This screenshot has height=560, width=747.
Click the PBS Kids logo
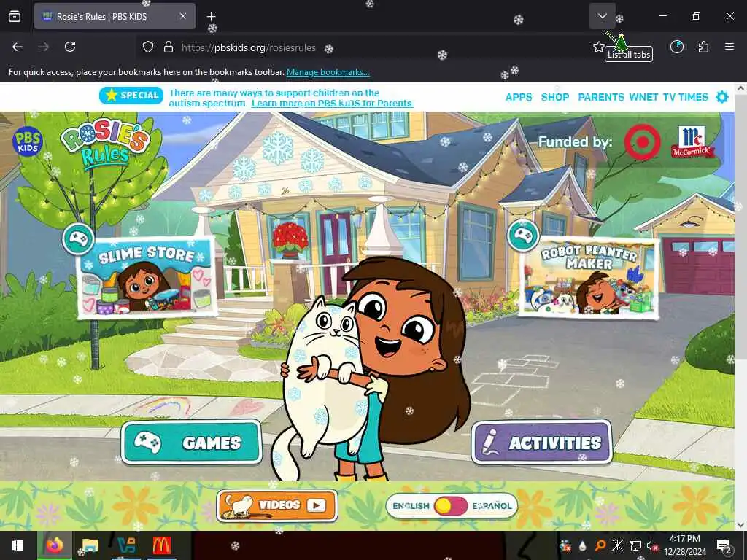tap(28, 141)
